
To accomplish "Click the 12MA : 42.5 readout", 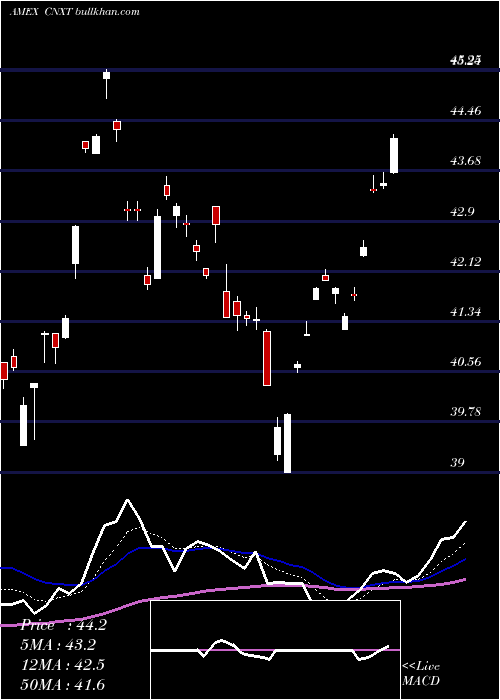I will tap(62, 664).
